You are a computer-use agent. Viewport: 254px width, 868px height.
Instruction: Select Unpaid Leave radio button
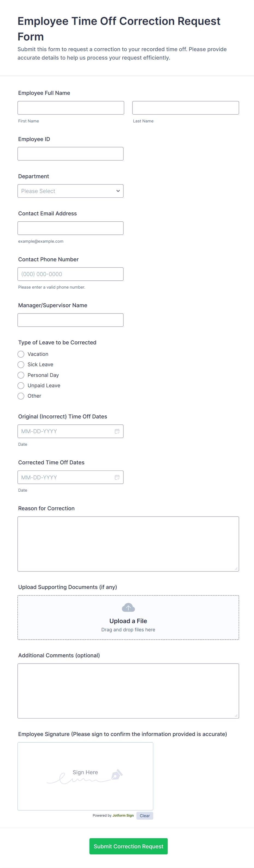point(21,385)
